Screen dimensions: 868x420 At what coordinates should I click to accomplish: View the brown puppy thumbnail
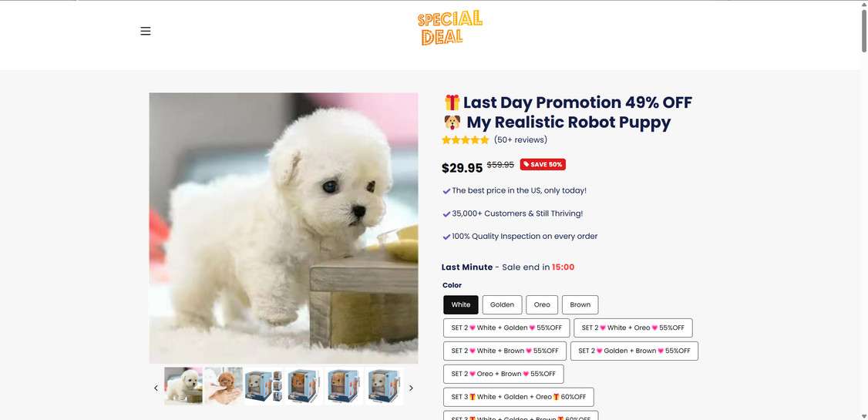[224, 385]
